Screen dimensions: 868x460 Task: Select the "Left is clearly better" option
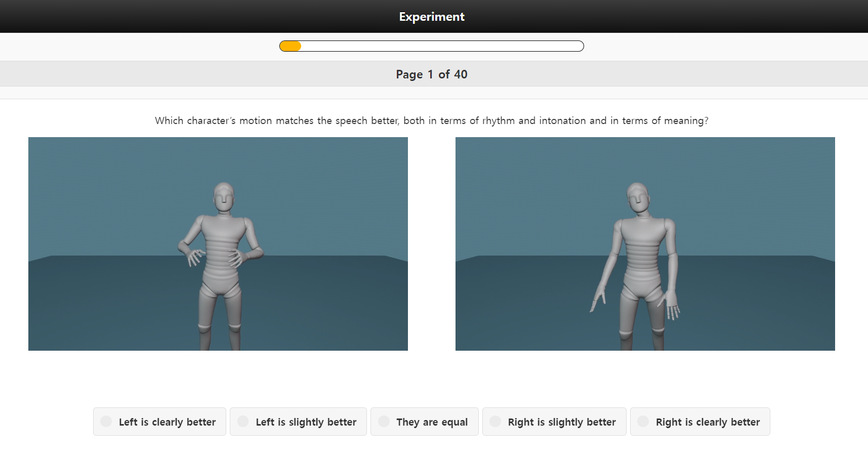(x=159, y=422)
